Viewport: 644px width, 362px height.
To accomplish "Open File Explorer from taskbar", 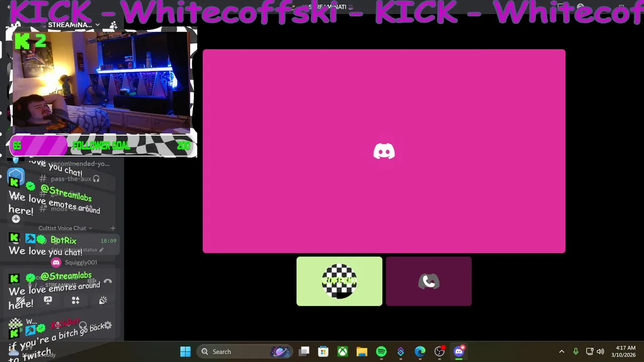I will click(362, 351).
